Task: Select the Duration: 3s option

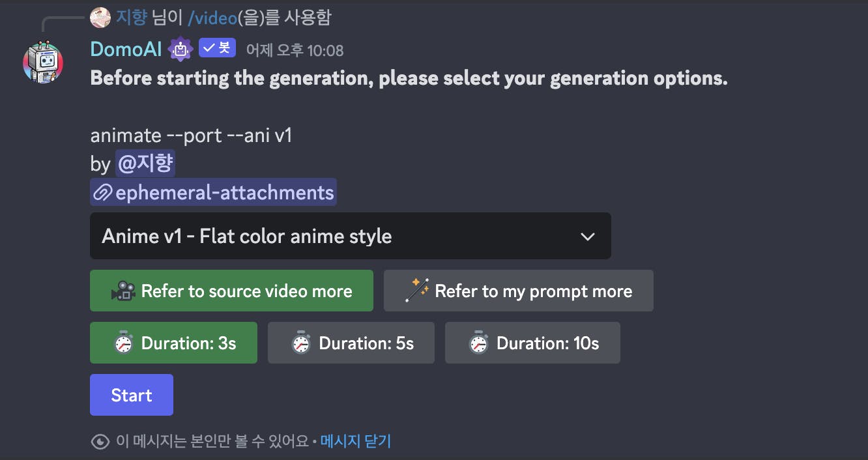Action: (x=173, y=343)
